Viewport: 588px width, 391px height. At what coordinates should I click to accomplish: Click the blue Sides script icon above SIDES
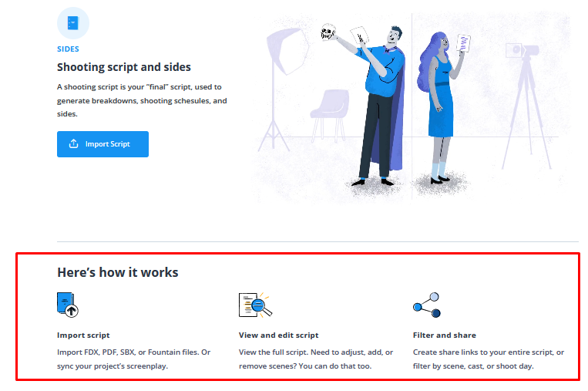click(x=73, y=23)
